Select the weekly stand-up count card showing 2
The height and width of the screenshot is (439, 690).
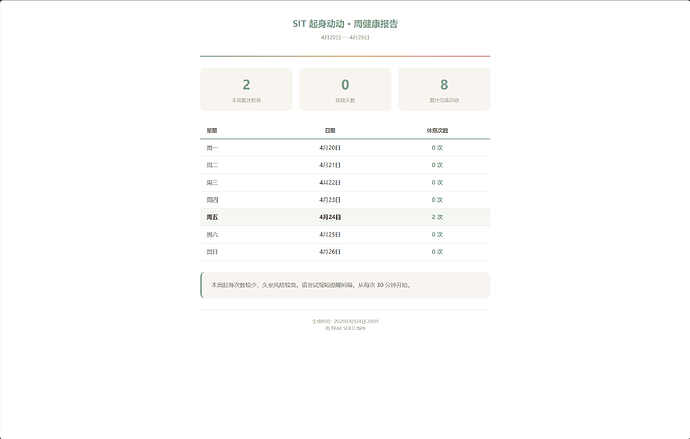[246, 89]
